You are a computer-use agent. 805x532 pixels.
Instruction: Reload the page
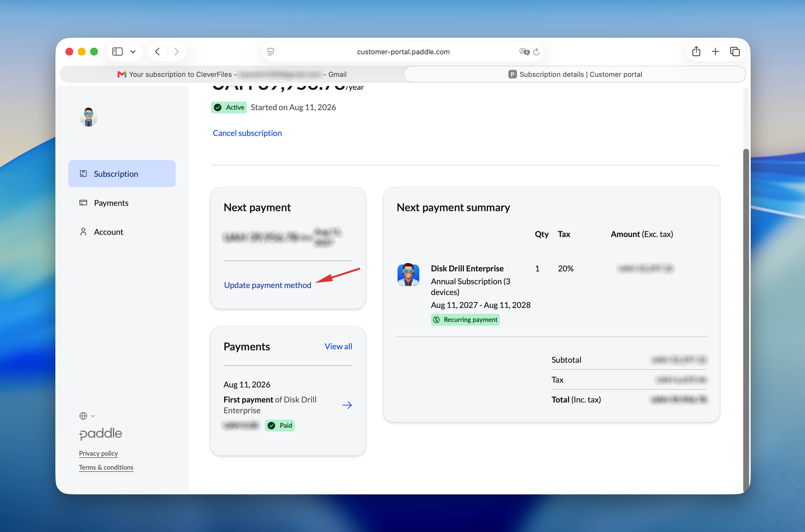[536, 52]
